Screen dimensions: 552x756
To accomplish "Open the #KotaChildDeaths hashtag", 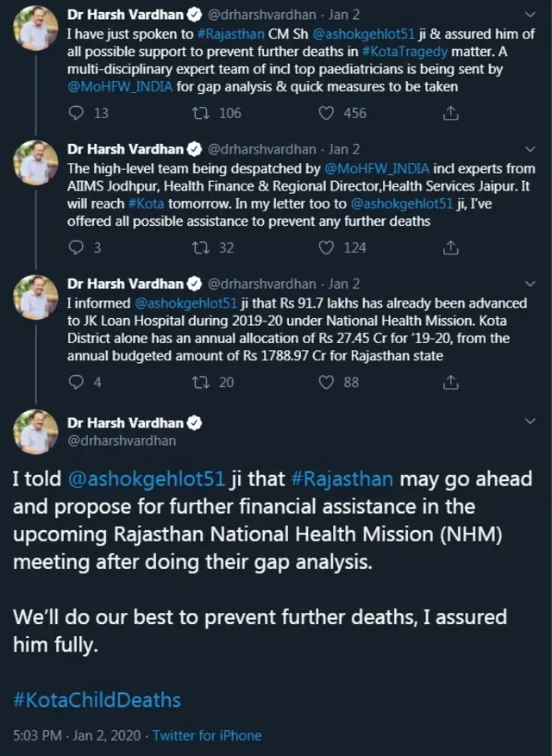I will (x=97, y=697).
